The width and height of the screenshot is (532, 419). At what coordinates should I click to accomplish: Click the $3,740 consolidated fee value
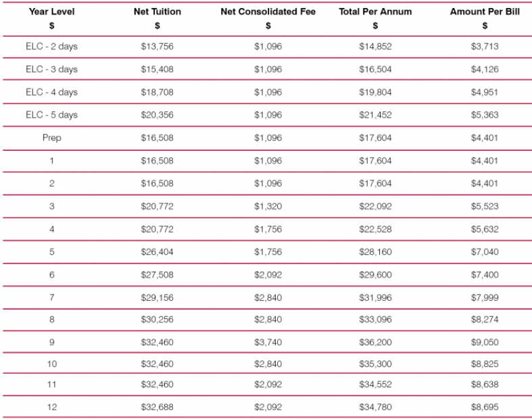pyautogui.click(x=268, y=342)
